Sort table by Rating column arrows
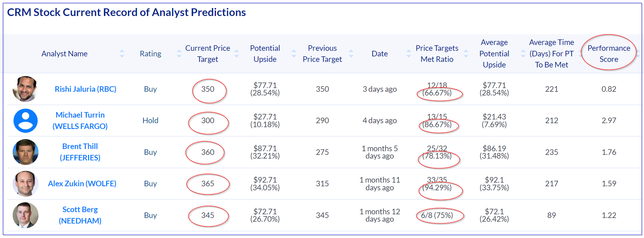Image resolution: width=644 pixels, height=238 pixels. (179, 54)
